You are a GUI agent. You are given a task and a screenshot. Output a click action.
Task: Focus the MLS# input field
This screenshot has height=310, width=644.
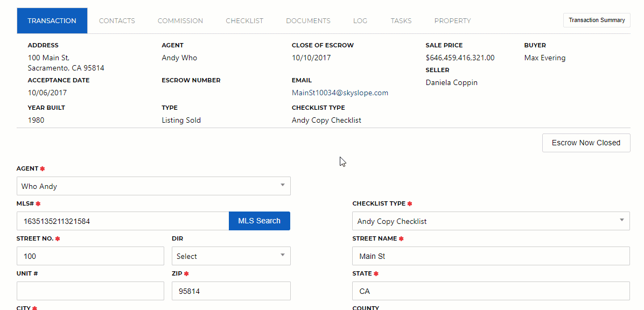coord(123,221)
